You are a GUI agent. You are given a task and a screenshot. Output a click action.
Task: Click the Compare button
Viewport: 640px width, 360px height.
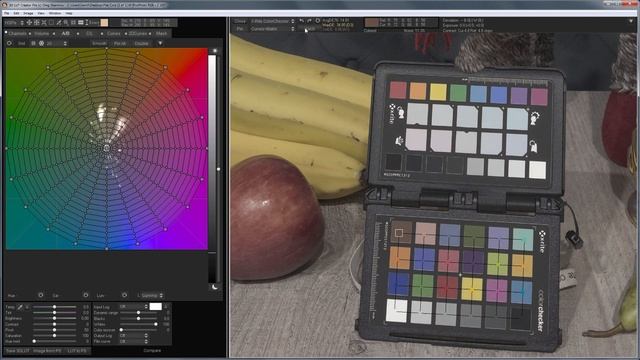pyautogui.click(x=152, y=351)
